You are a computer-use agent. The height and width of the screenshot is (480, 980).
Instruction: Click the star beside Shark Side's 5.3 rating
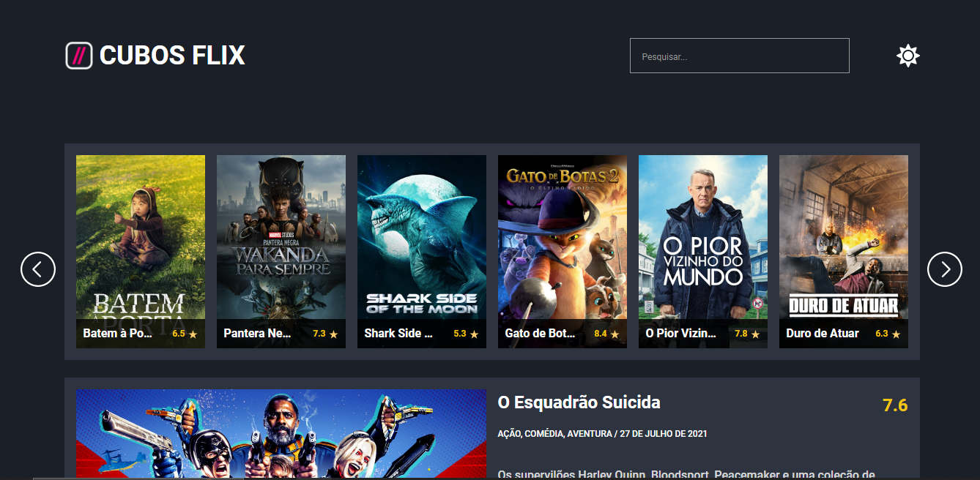[474, 334]
